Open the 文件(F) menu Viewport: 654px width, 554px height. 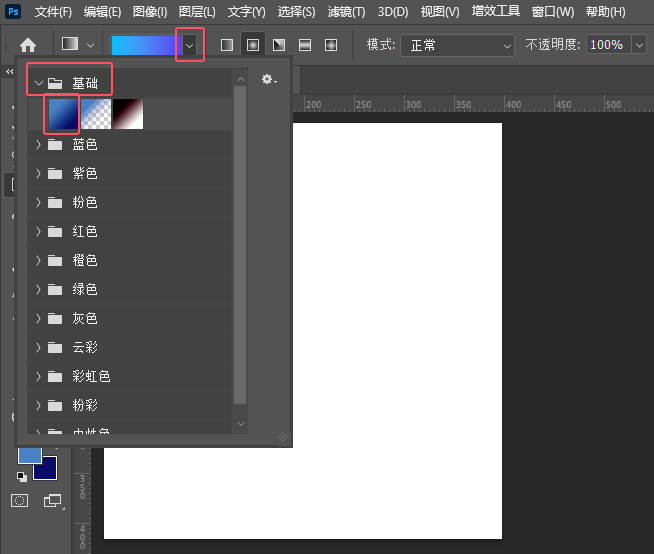(x=53, y=11)
